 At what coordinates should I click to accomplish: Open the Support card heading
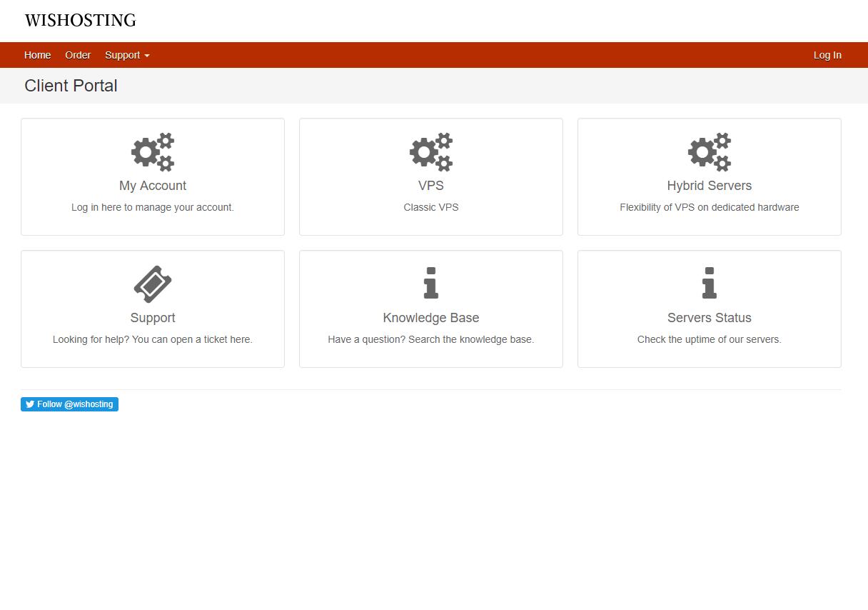point(153,318)
